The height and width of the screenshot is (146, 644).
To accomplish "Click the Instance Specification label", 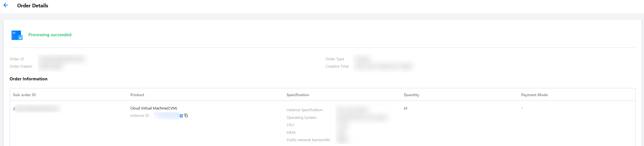I will tap(305, 110).
